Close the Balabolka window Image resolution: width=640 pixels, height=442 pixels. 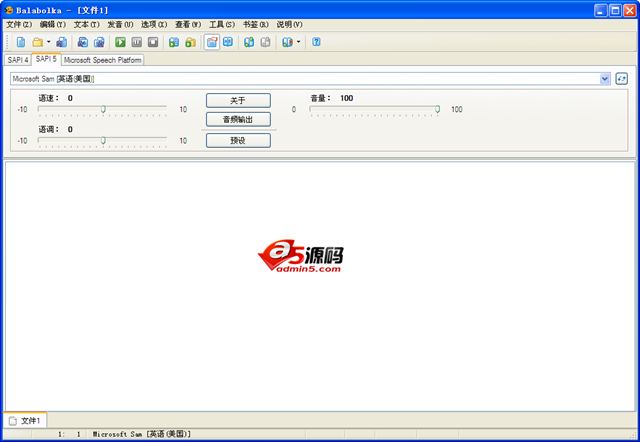coord(630,11)
